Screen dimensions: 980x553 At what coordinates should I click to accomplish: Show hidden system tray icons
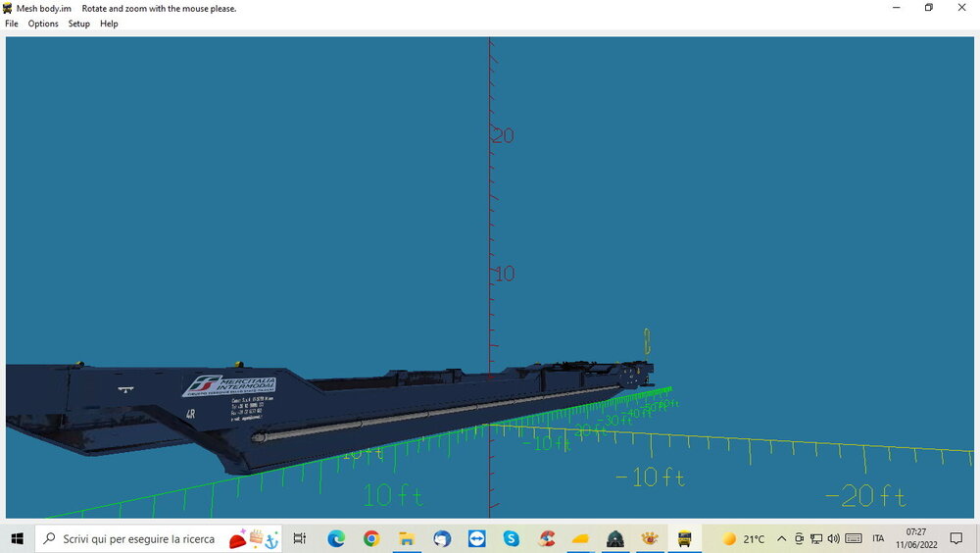click(781, 538)
